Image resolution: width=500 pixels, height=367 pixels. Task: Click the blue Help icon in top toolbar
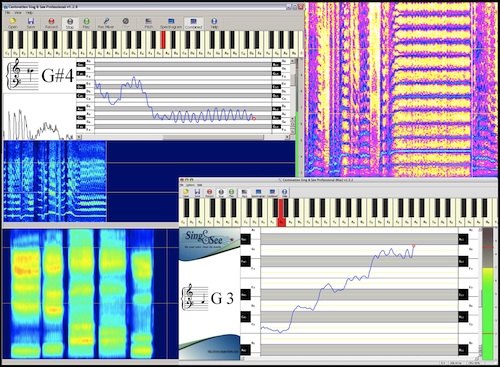[214, 23]
